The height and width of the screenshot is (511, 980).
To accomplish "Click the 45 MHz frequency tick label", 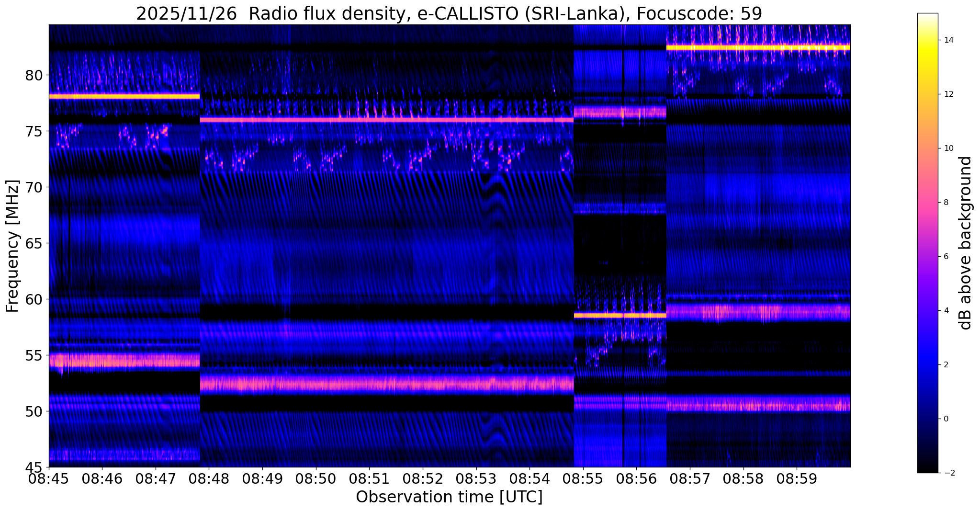I will 34,467.
